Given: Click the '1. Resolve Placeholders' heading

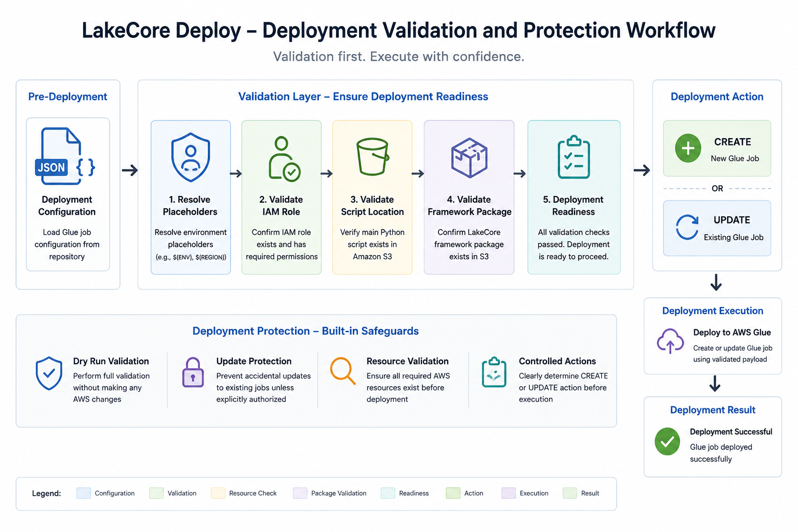Looking at the screenshot, I should tap(190, 206).
